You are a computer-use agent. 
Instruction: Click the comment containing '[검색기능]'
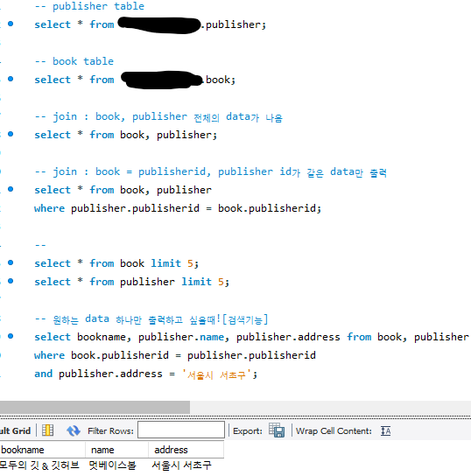151,319
